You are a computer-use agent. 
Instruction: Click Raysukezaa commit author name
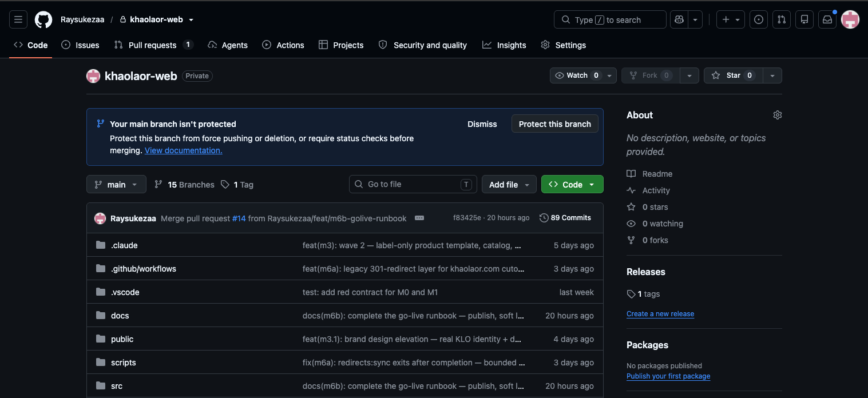point(133,218)
